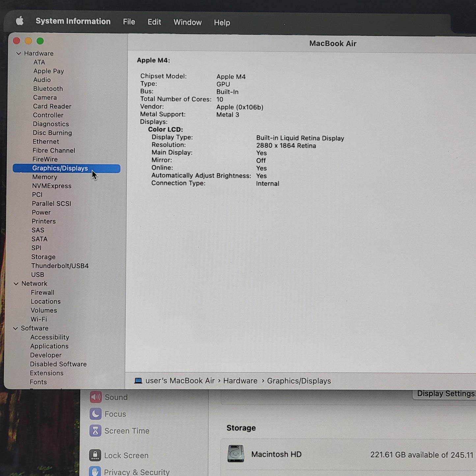Select Diagnostics item

click(x=51, y=124)
